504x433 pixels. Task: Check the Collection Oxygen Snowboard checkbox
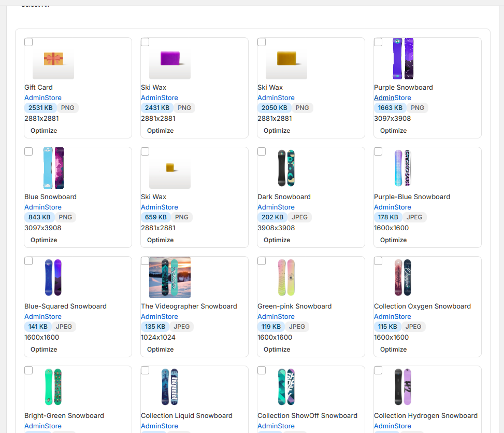(x=378, y=261)
